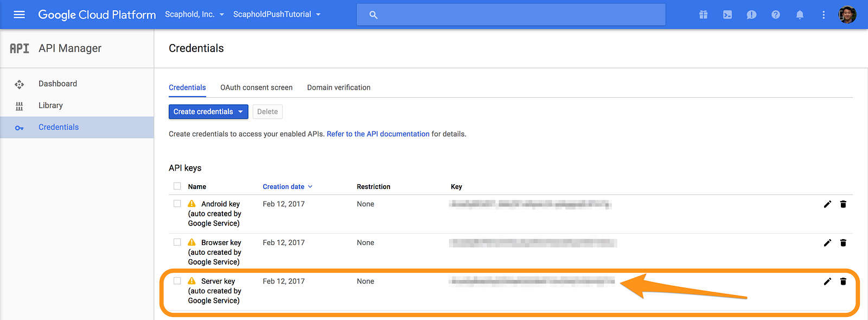Check the Android key row checkbox
The width and height of the screenshot is (868, 320).
point(177,203)
